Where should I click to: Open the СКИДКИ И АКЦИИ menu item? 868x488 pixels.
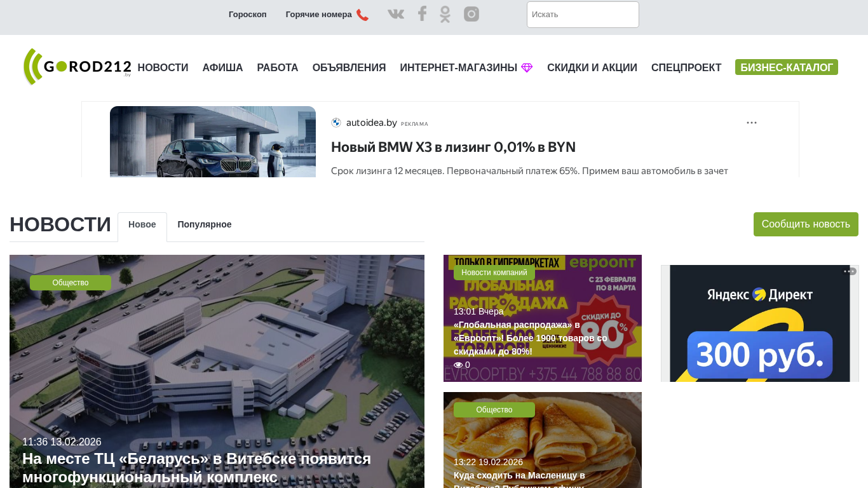tap(592, 68)
